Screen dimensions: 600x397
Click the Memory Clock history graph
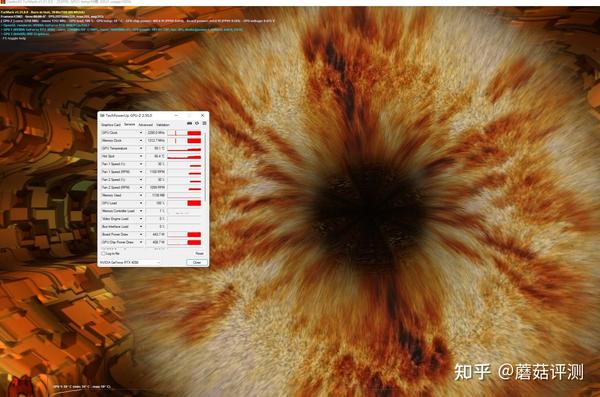(x=184, y=141)
